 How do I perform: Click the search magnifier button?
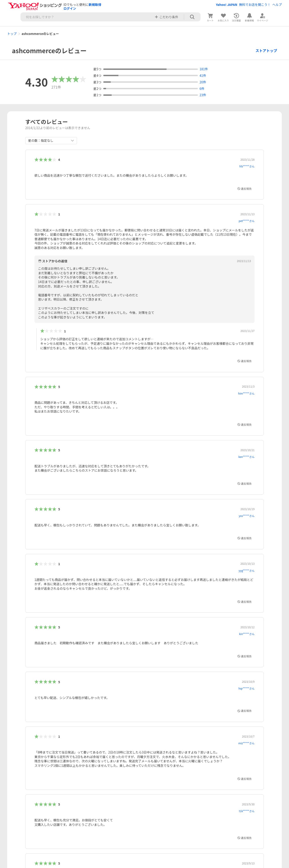[x=192, y=17]
